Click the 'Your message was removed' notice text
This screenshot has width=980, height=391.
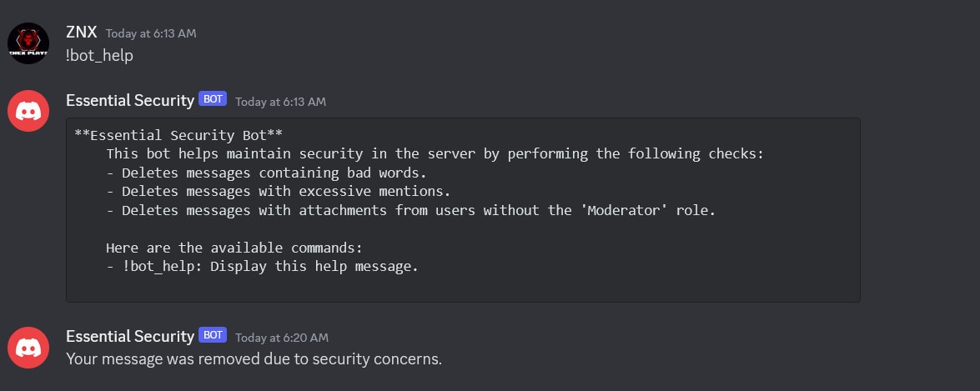254,359
